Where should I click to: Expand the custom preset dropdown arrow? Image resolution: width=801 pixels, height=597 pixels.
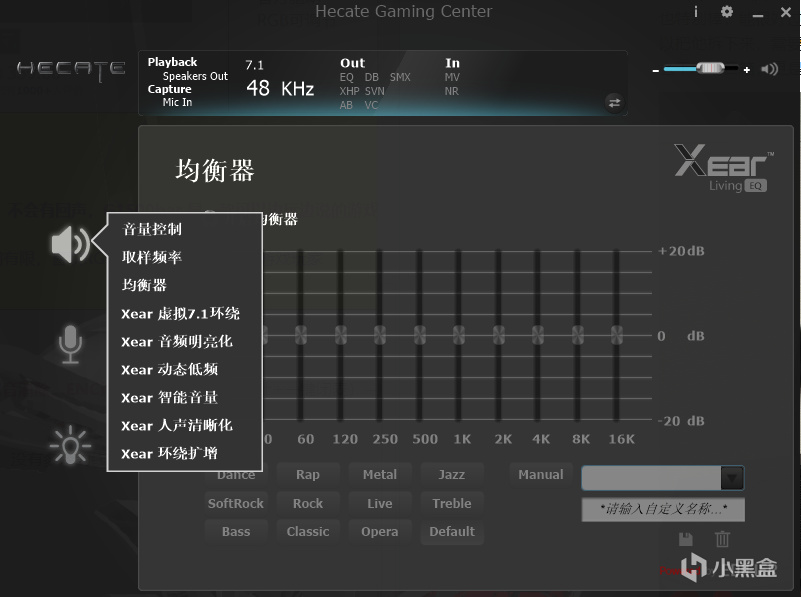tap(732, 479)
